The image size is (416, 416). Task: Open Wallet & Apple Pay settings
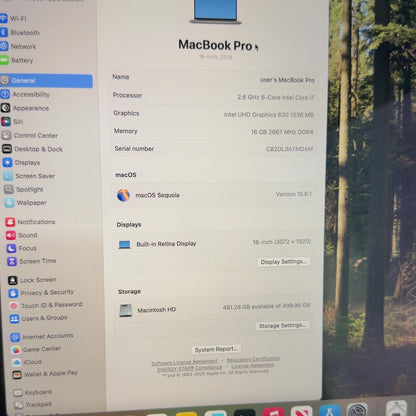[x=45, y=374]
